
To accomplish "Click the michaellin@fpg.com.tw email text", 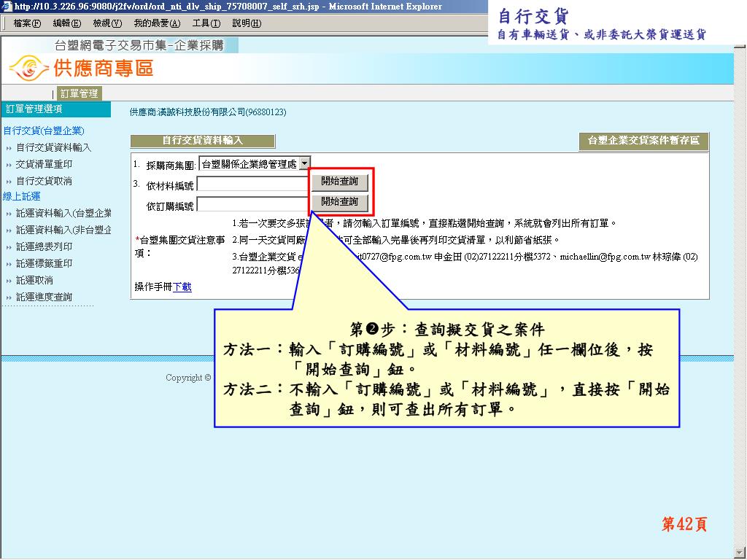I will point(605,257).
